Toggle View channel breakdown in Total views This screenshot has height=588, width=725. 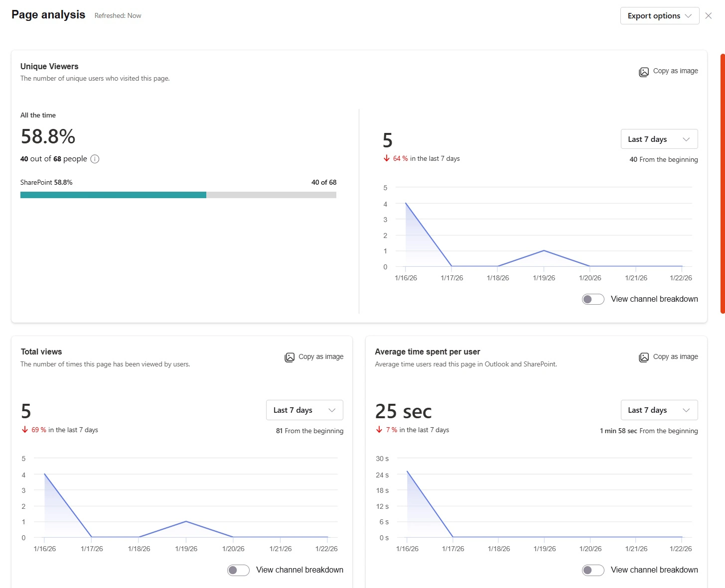[x=238, y=570]
